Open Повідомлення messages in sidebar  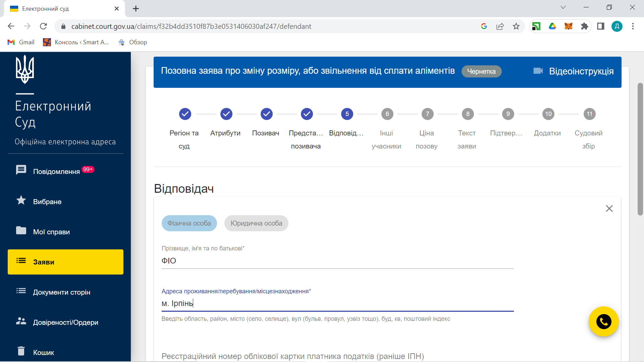point(56,171)
